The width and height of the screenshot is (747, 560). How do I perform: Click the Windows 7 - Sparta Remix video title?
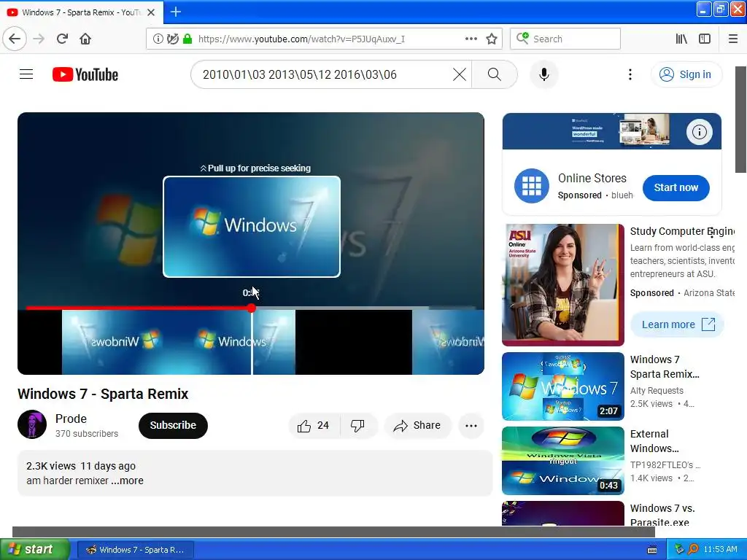103,394
